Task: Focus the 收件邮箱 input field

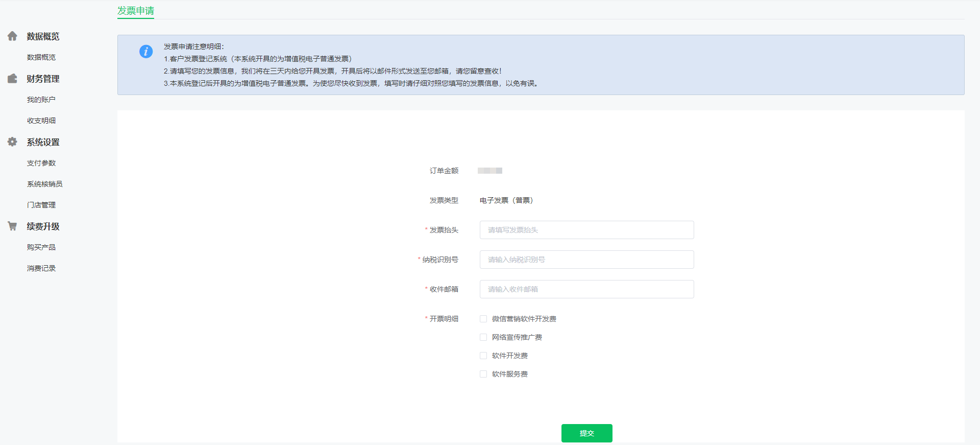Action: coord(587,289)
